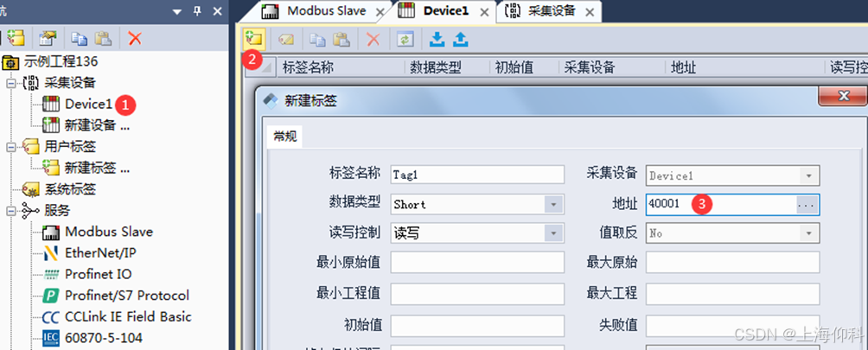Open CCLink IE Field Basic in the tree
This screenshot has height=350, width=868.
point(129,317)
